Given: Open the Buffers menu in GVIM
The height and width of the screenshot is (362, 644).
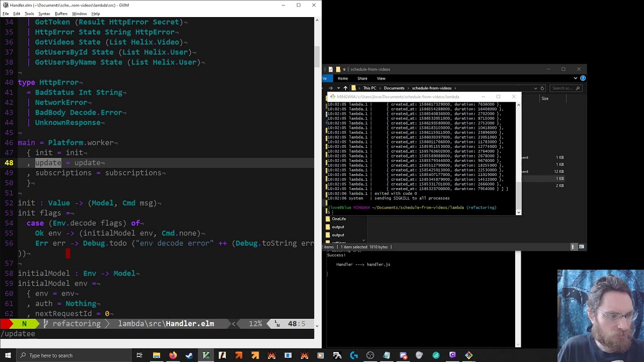Looking at the screenshot, I should [61, 14].
